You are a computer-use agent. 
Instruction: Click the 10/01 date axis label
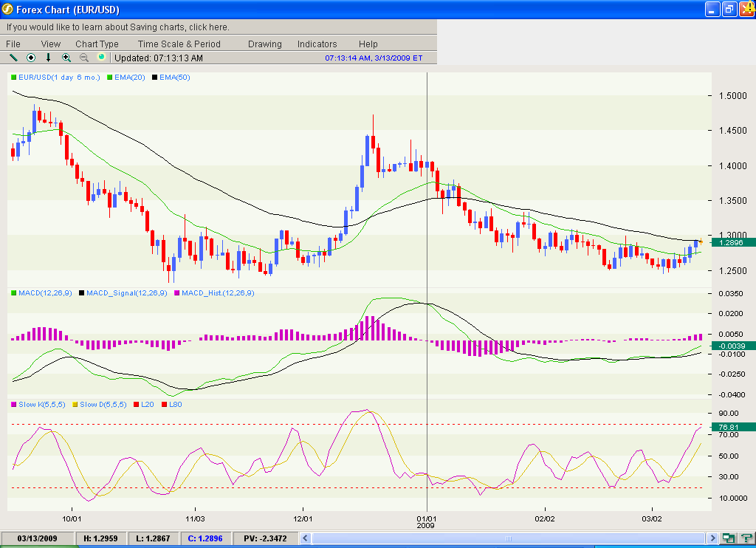coord(72,518)
